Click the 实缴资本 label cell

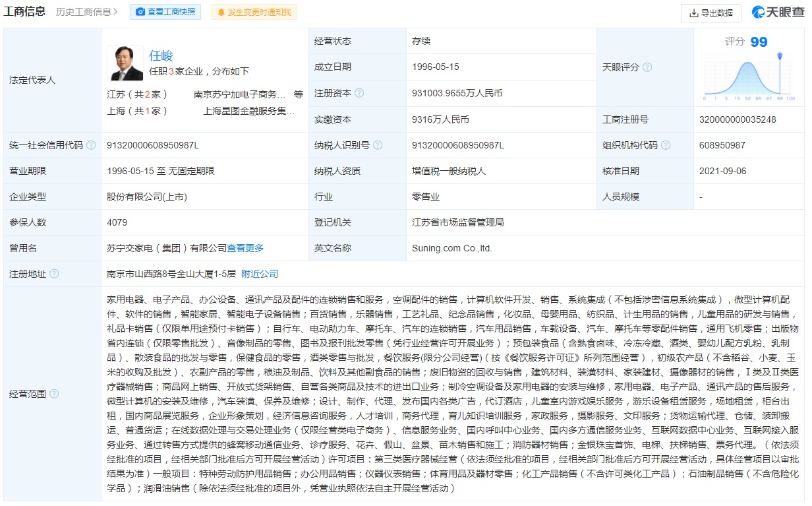357,119
